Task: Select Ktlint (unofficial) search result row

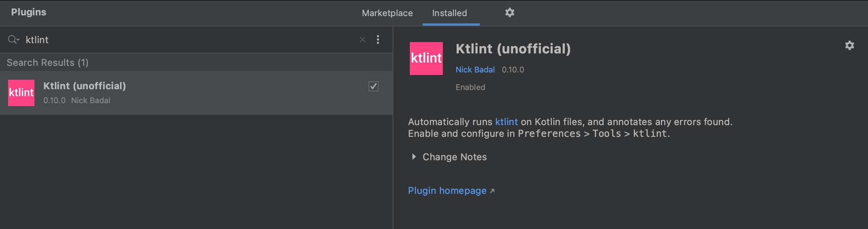Action: (x=196, y=93)
